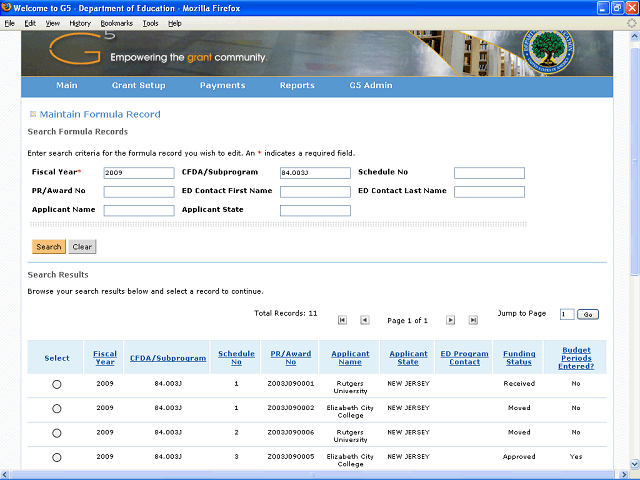The image size is (640, 480).
Task: Go to previous page of results
Action: pyautogui.click(x=365, y=320)
